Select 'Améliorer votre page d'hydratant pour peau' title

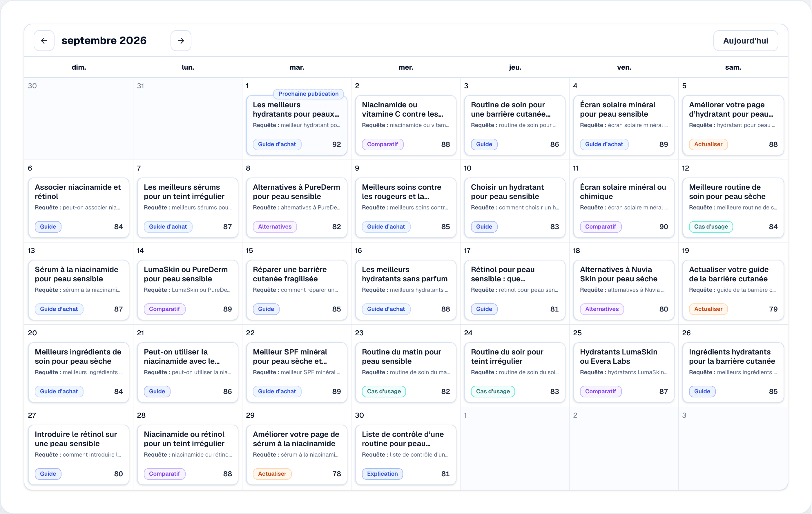(731, 109)
